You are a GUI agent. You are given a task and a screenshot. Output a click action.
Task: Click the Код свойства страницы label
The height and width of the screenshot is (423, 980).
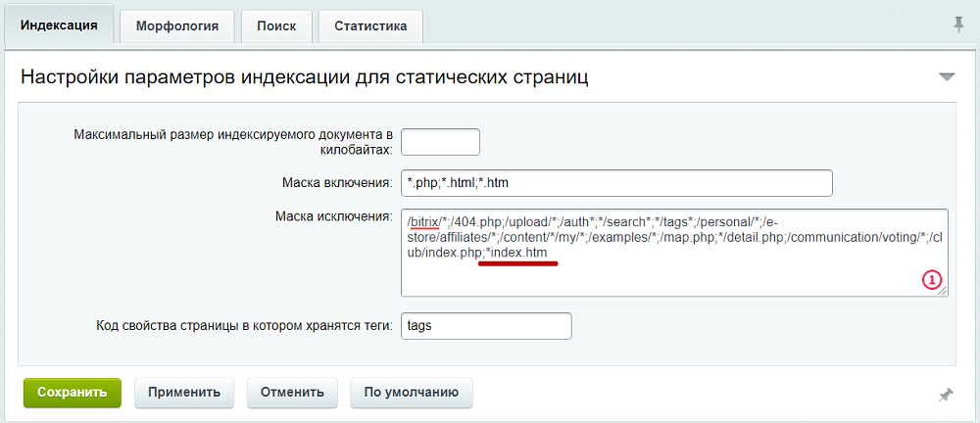click(x=244, y=325)
